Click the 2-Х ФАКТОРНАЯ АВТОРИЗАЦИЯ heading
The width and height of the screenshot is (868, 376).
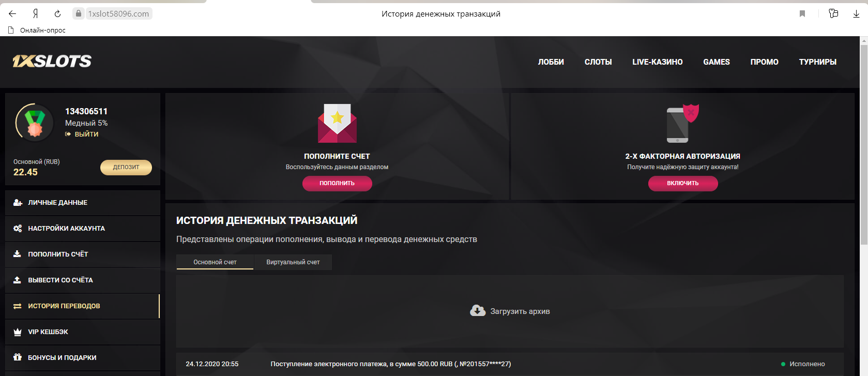coord(683,156)
